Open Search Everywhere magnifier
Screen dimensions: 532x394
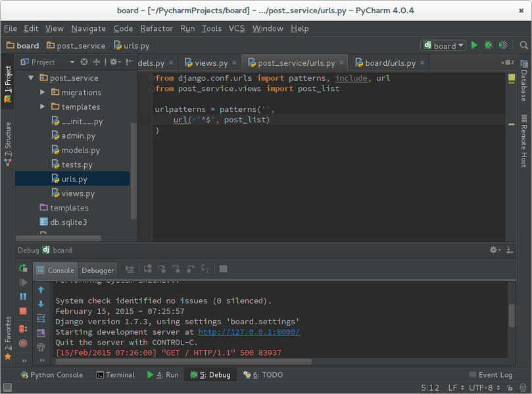524,45
